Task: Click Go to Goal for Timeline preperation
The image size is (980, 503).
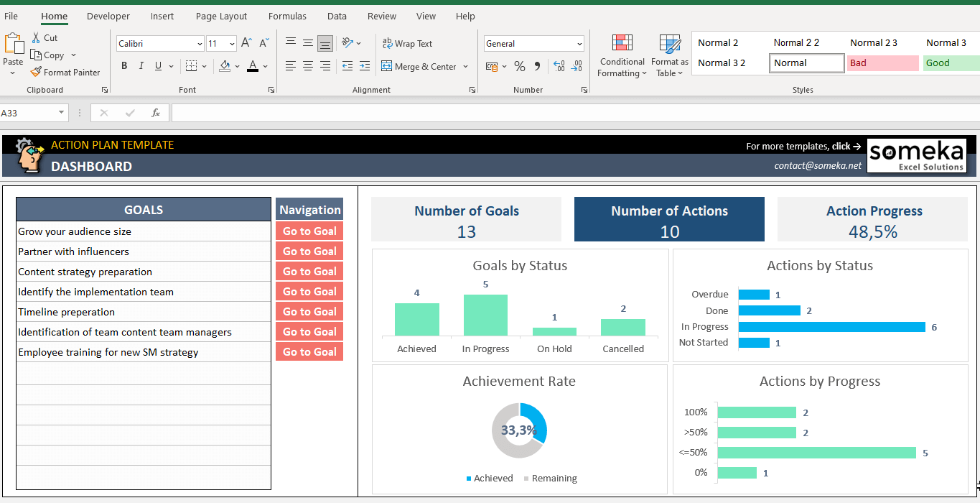Action: [309, 310]
